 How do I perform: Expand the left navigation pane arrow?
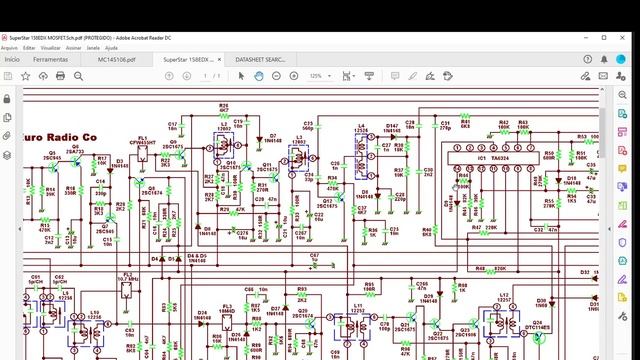coord(20,229)
